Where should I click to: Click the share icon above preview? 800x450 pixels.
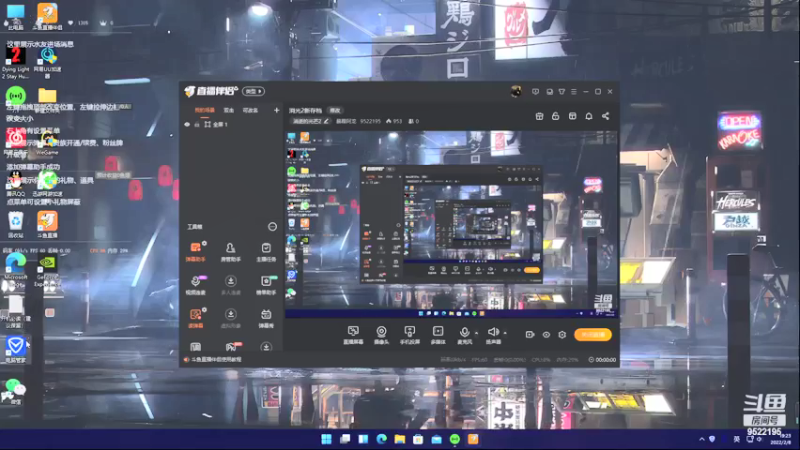[x=606, y=116]
